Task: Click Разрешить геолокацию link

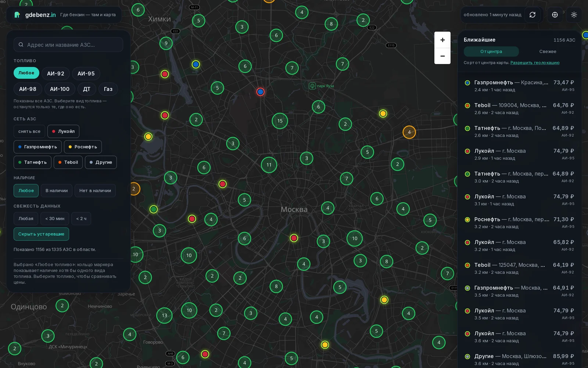Action: tap(535, 63)
